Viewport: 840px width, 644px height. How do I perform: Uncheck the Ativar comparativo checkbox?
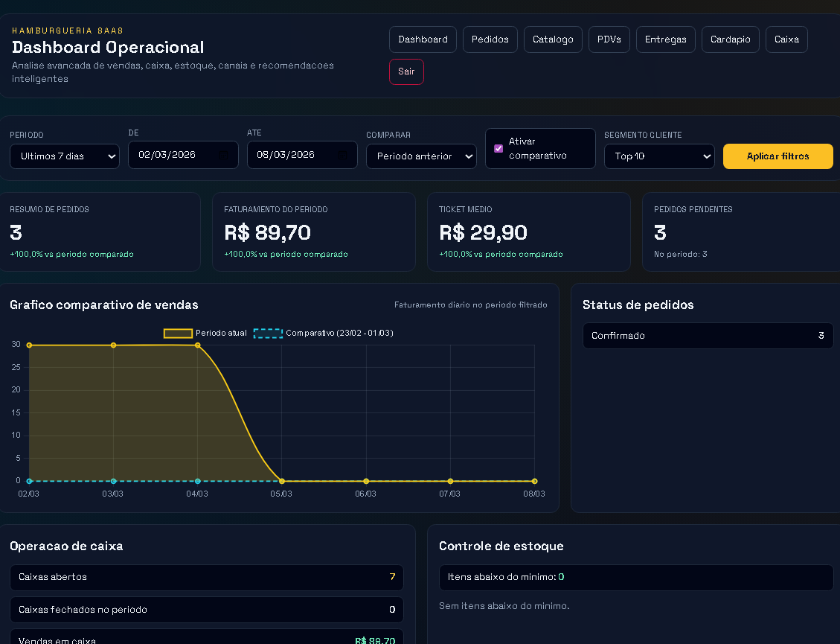[498, 148]
